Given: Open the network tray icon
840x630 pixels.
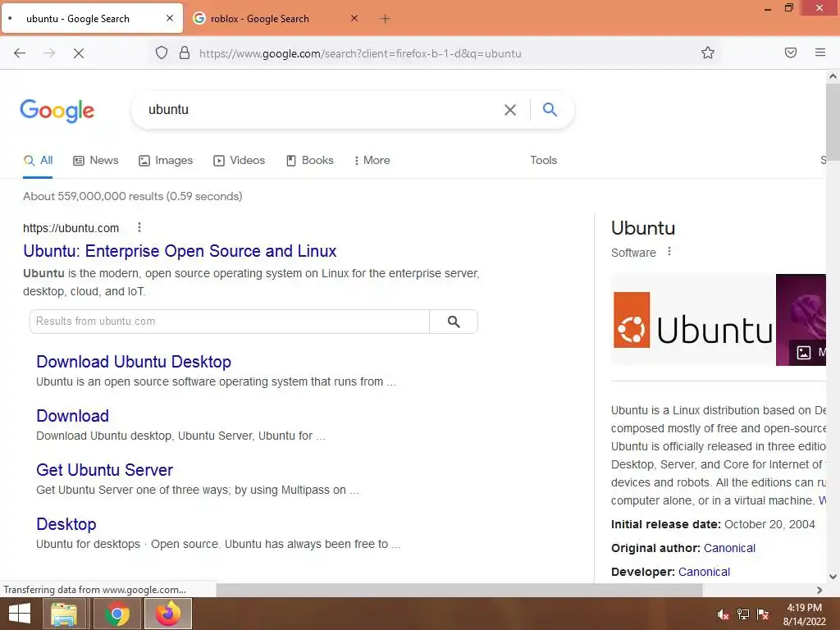Looking at the screenshot, I should [x=743, y=614].
